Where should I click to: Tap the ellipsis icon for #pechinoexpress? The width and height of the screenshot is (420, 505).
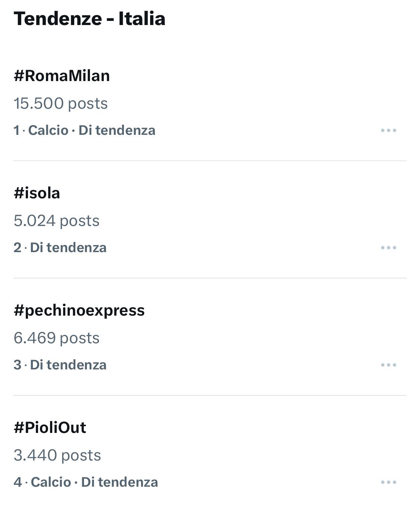coord(388,365)
